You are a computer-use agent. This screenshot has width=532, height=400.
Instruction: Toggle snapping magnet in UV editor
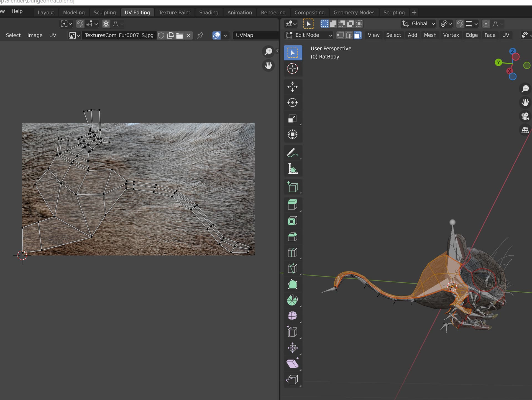click(x=80, y=24)
